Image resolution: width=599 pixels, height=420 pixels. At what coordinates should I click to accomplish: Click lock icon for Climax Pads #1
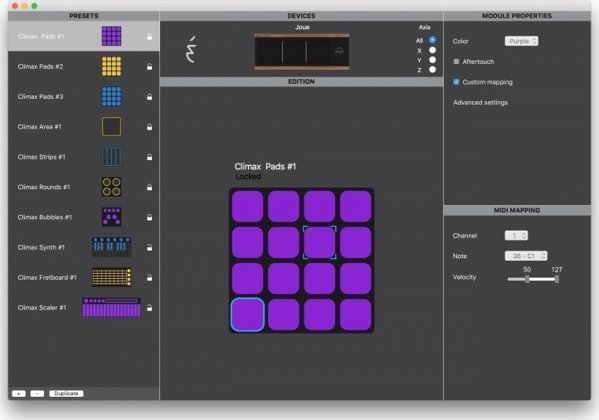[149, 36]
